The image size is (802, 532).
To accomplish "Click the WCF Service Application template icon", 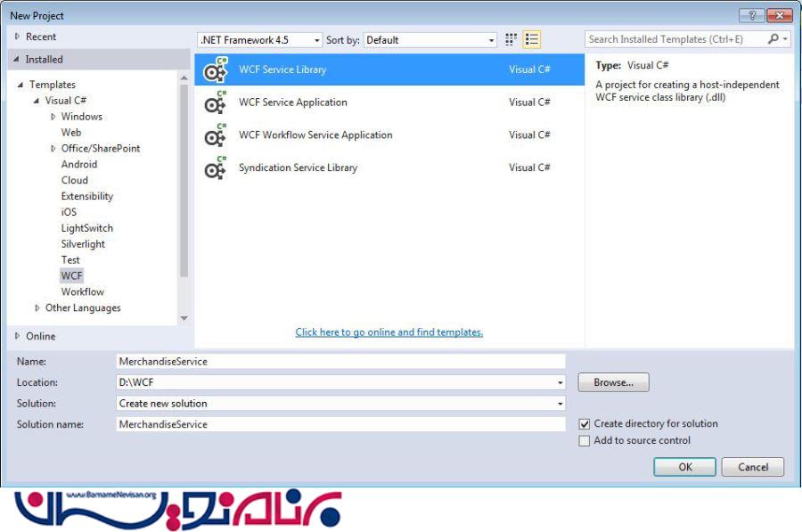I will 215,102.
